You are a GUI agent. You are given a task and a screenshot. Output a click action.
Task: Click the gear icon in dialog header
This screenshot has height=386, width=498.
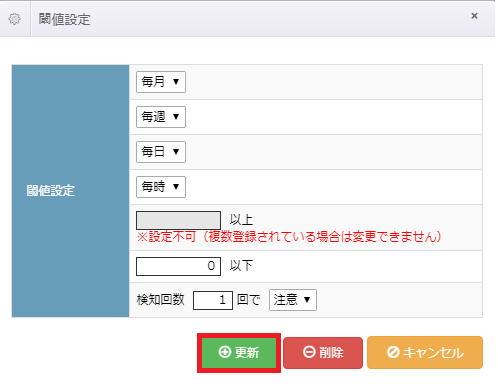14,19
